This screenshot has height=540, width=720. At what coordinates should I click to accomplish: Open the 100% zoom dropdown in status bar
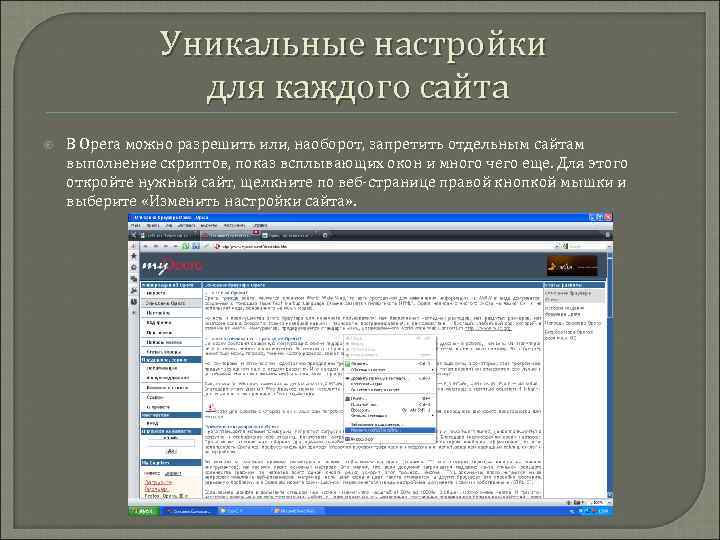pyautogui.click(x=598, y=503)
